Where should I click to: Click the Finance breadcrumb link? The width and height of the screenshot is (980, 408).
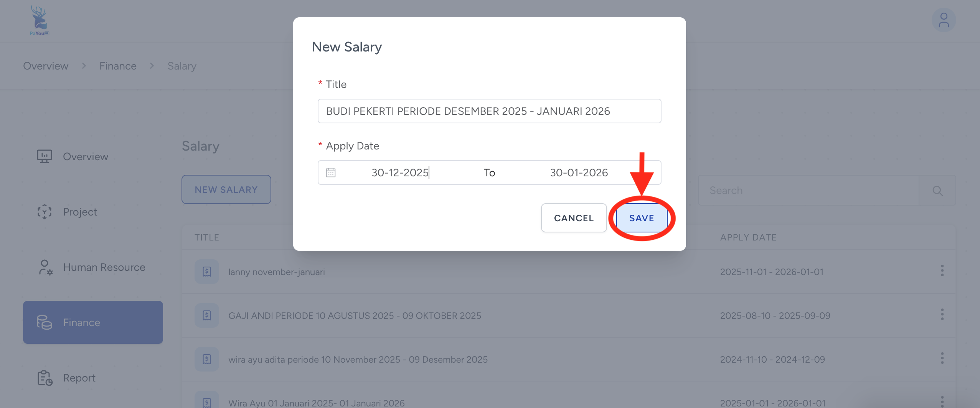(x=118, y=66)
